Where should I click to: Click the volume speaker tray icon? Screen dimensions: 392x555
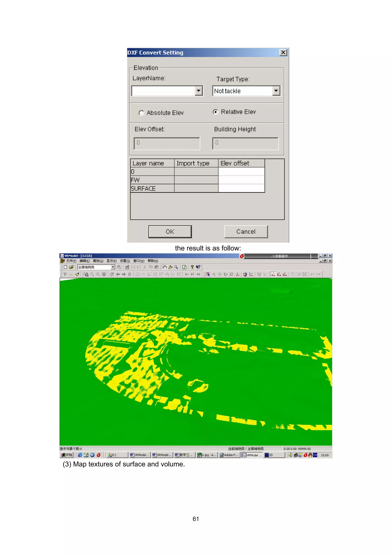coord(291,455)
